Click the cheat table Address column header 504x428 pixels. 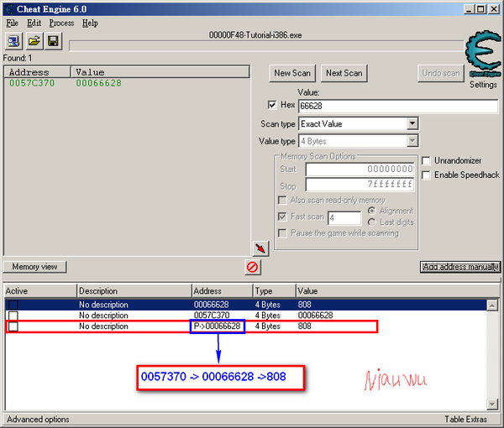click(x=223, y=291)
